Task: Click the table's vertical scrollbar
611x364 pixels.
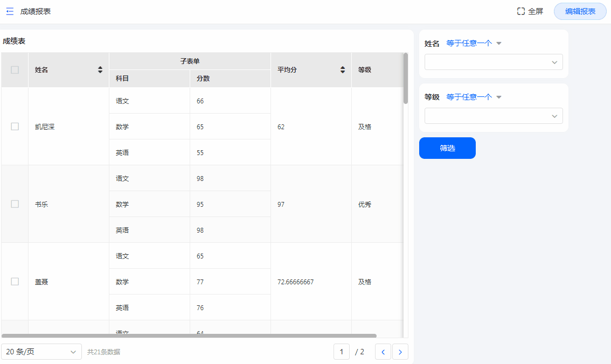Action: (x=406, y=78)
